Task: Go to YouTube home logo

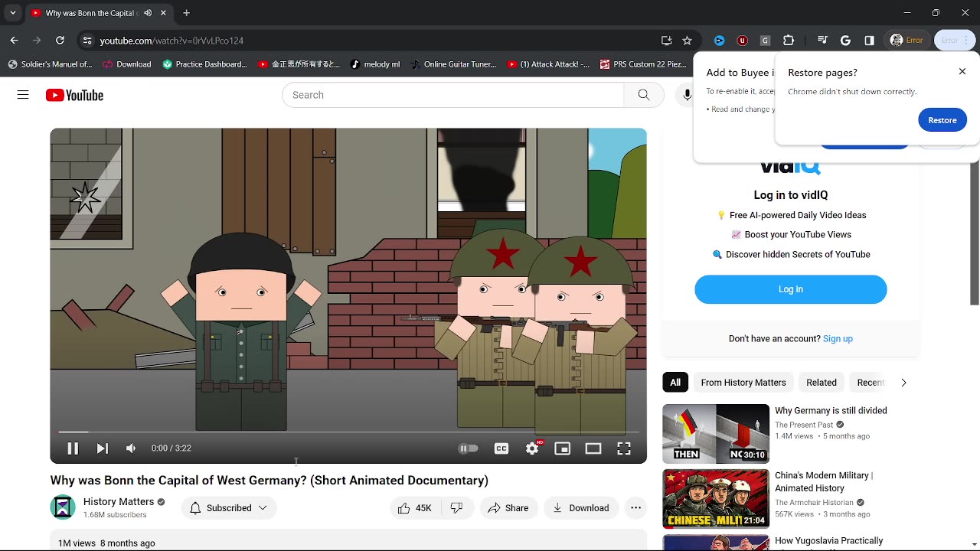Action: pos(74,95)
